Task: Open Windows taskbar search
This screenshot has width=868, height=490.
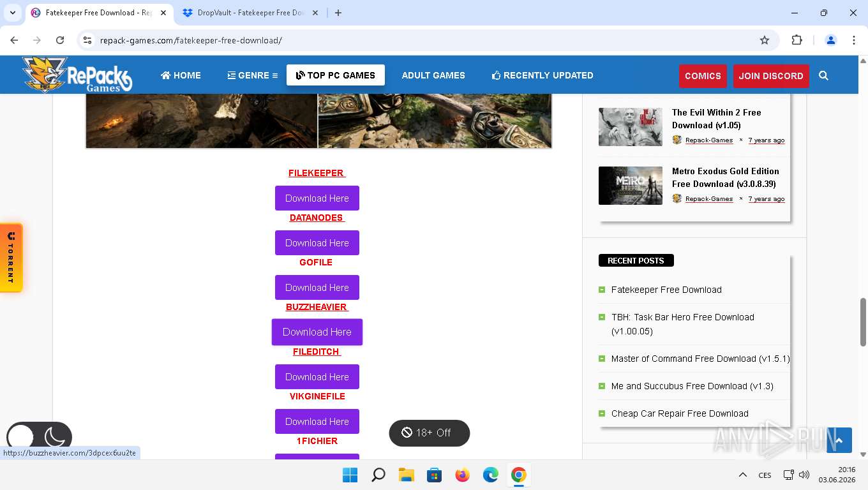Action: click(378, 475)
